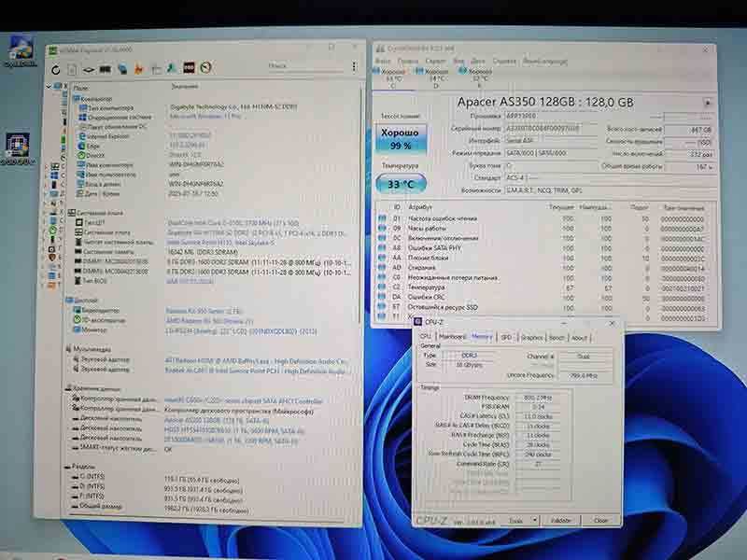Image resolution: width=747 pixels, height=560 pixels.
Task: Click the Internet Explorer row icon in AIDA64
Action: [82, 136]
